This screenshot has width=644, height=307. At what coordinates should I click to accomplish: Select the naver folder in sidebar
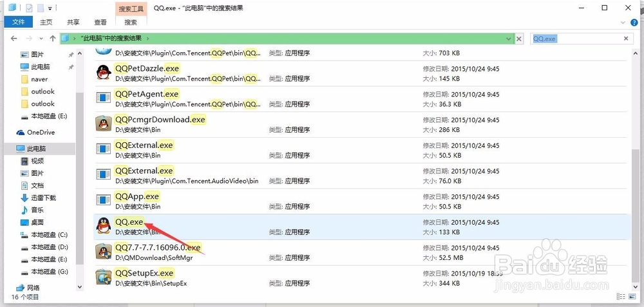(x=34, y=79)
